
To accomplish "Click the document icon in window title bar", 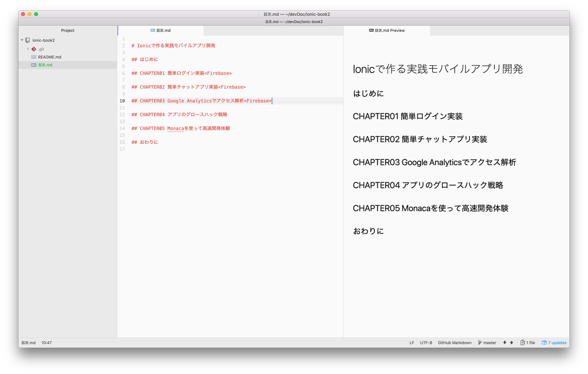I will (x=260, y=14).
